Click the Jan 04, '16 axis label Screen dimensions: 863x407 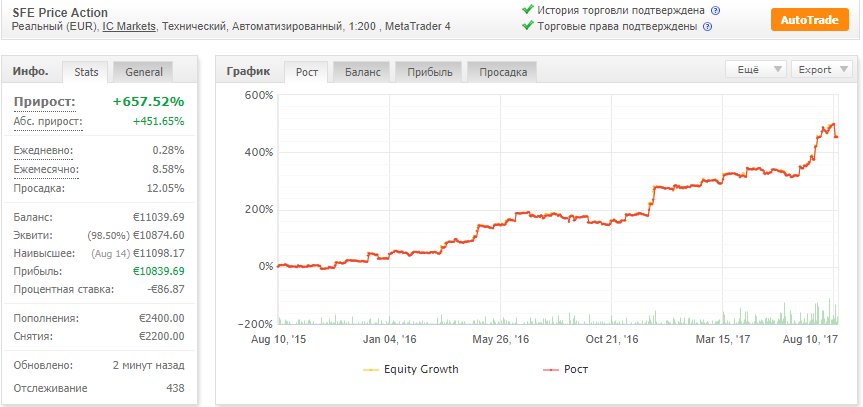pos(390,339)
